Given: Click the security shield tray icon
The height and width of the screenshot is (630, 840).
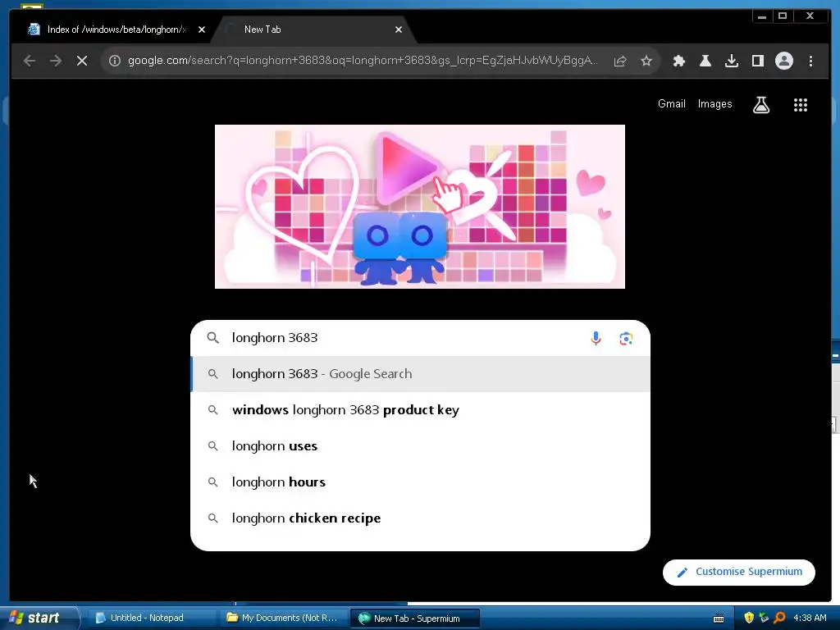Looking at the screenshot, I should 749,618.
